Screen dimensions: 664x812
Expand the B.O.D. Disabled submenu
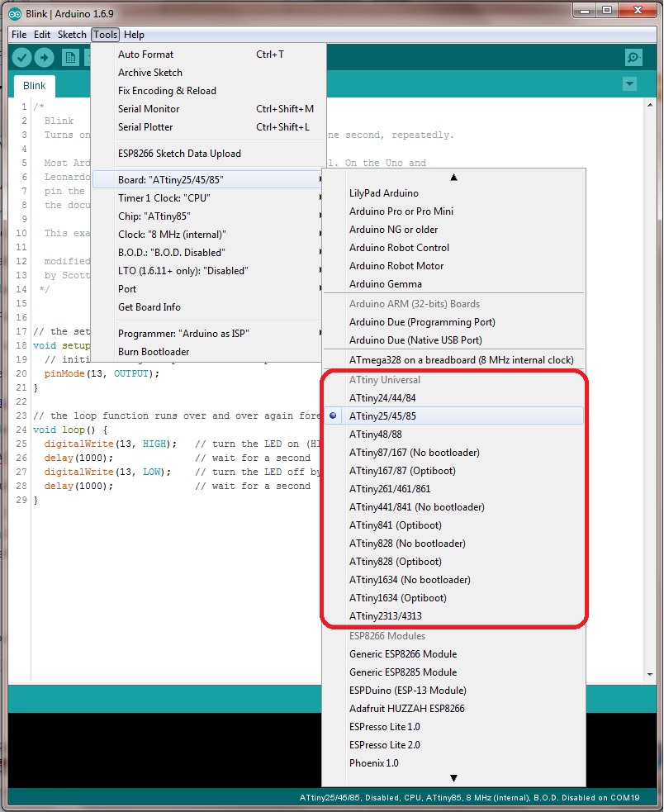pos(207,252)
